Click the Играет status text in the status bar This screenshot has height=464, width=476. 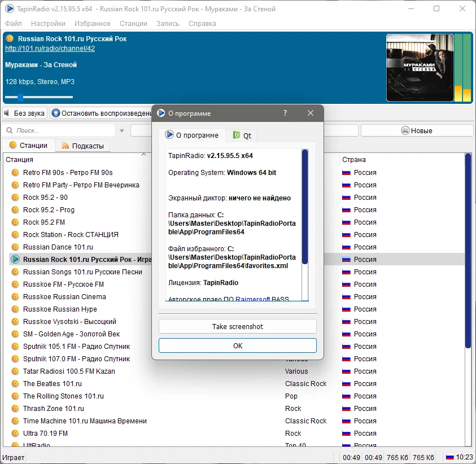(13, 458)
